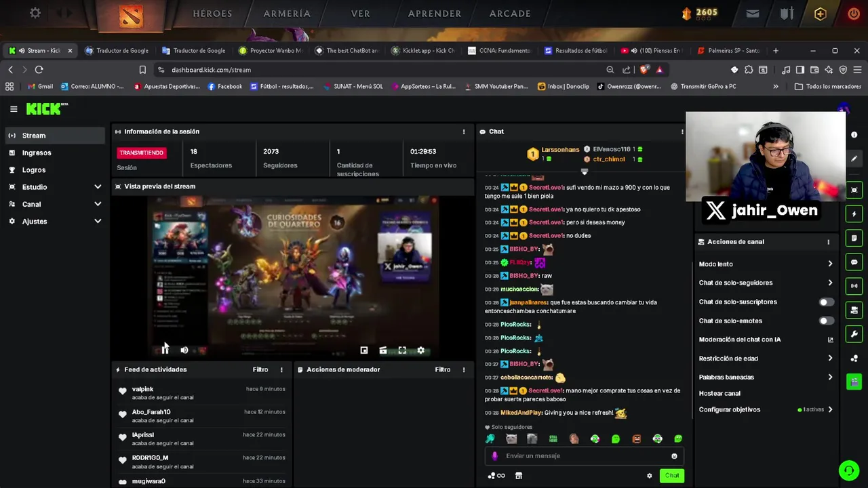868x488 pixels.
Task: Open the ARCADE tab in Dota
Action: 510,14
